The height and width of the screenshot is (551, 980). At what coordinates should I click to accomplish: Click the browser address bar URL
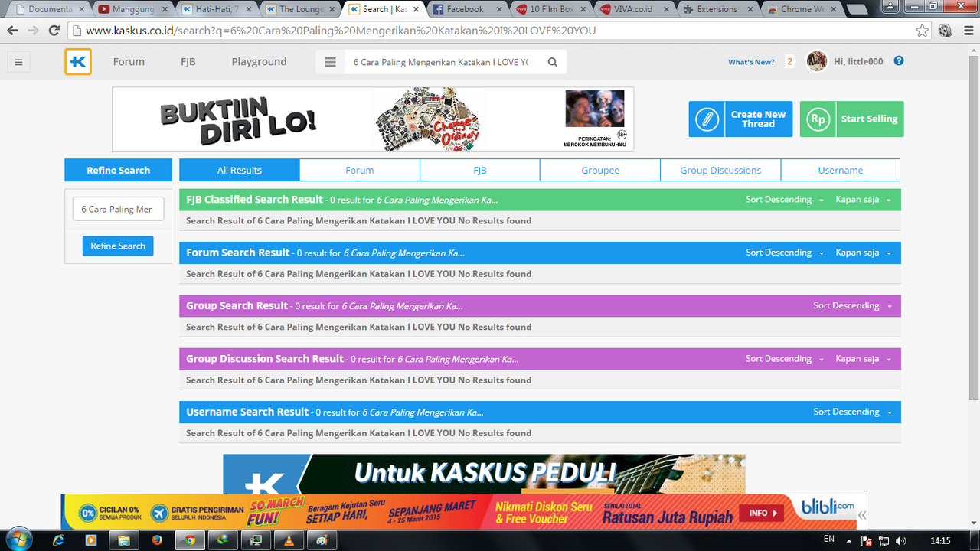click(341, 31)
